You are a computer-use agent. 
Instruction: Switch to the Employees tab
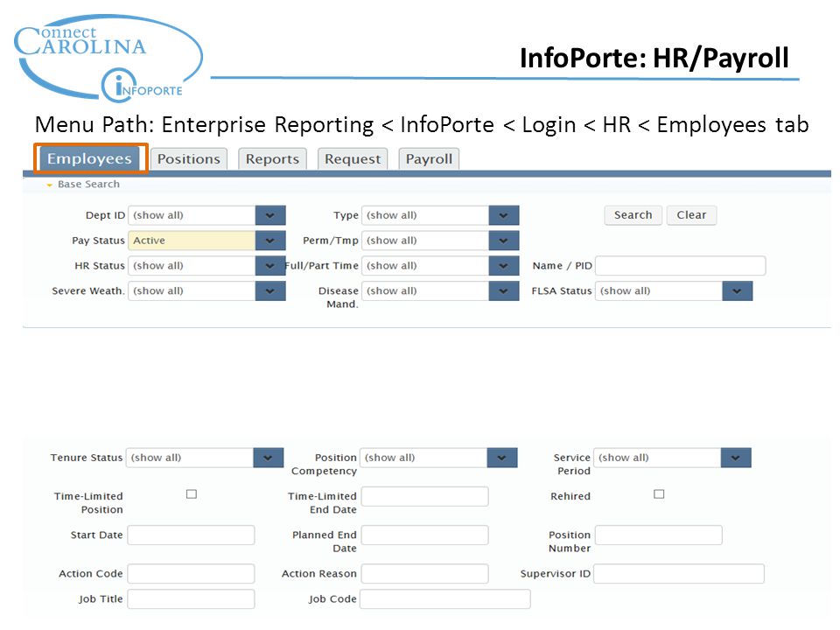click(89, 158)
